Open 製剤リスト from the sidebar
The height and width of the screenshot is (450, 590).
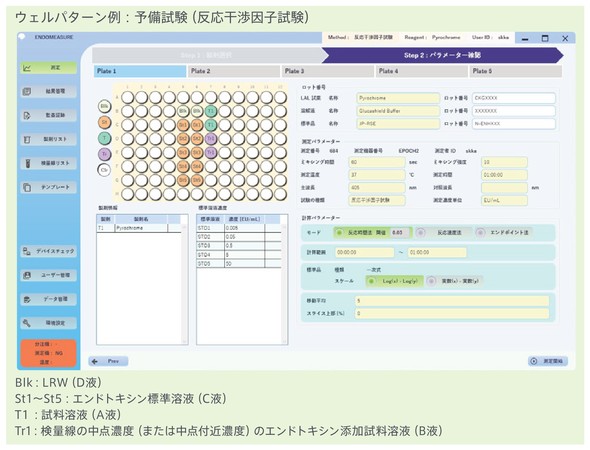(49, 140)
